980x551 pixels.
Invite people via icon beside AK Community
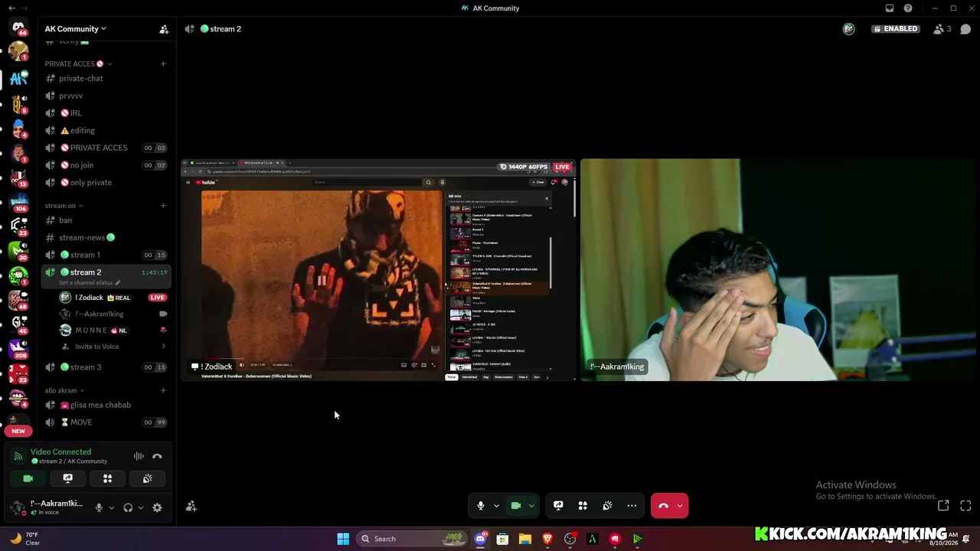pos(164,29)
